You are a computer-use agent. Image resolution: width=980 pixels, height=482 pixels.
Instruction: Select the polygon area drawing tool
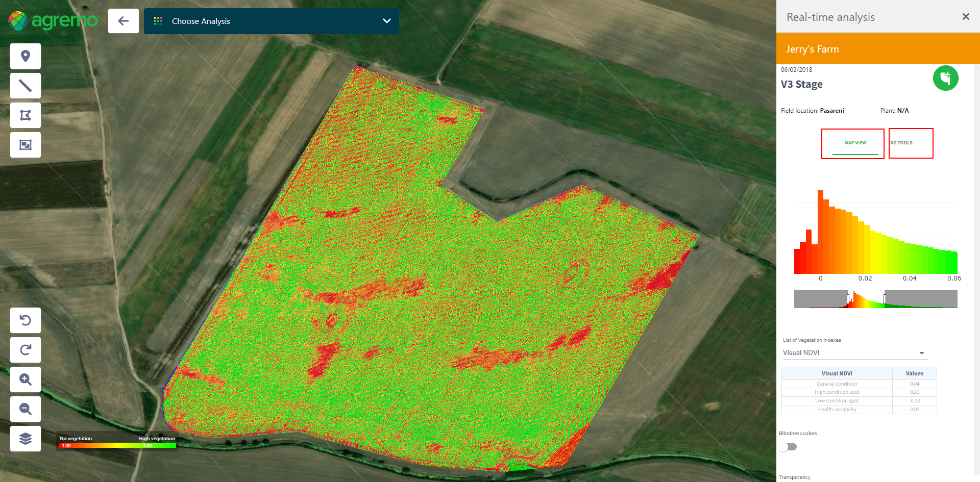tap(26, 115)
